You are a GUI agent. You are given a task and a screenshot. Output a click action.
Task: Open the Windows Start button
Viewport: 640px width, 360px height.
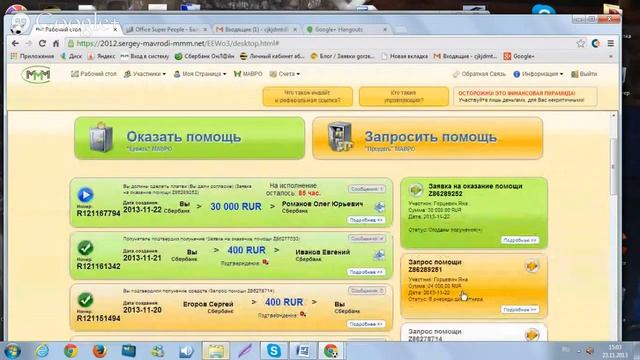(13, 351)
